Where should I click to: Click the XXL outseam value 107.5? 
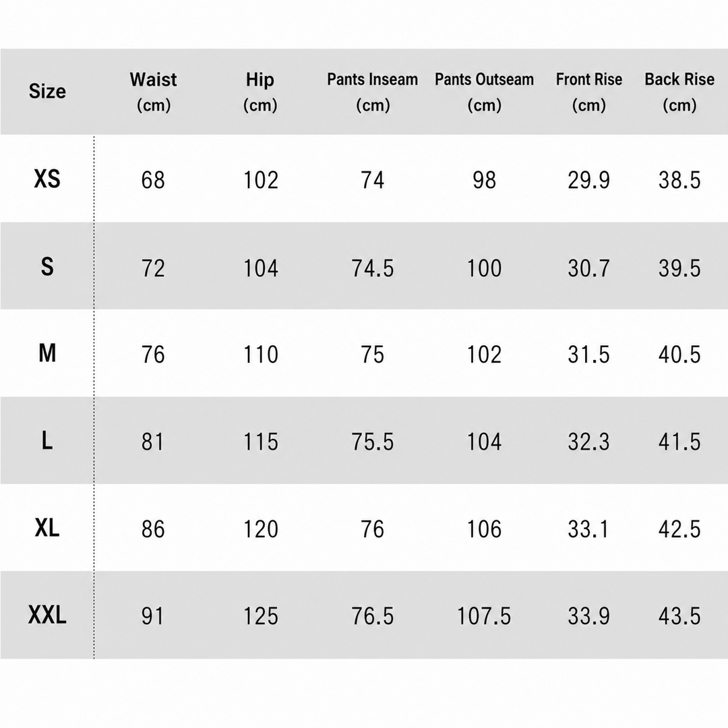pos(484,617)
